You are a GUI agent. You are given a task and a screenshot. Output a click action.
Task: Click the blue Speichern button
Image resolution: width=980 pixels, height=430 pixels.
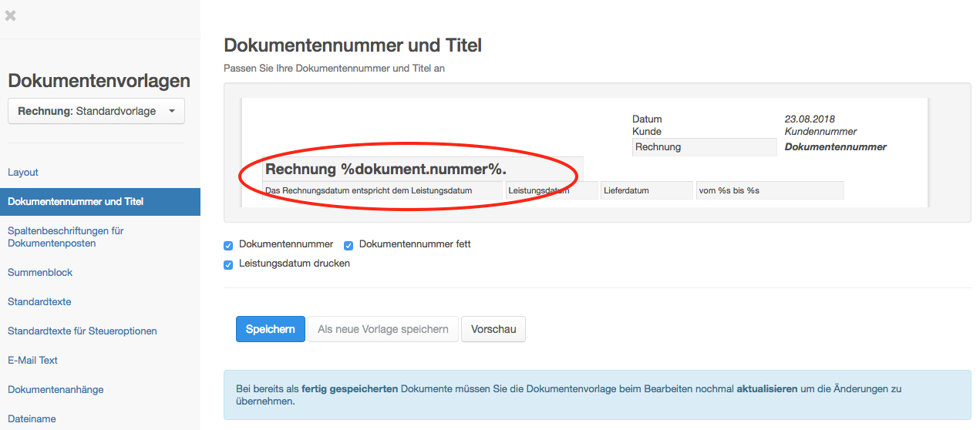(270, 329)
